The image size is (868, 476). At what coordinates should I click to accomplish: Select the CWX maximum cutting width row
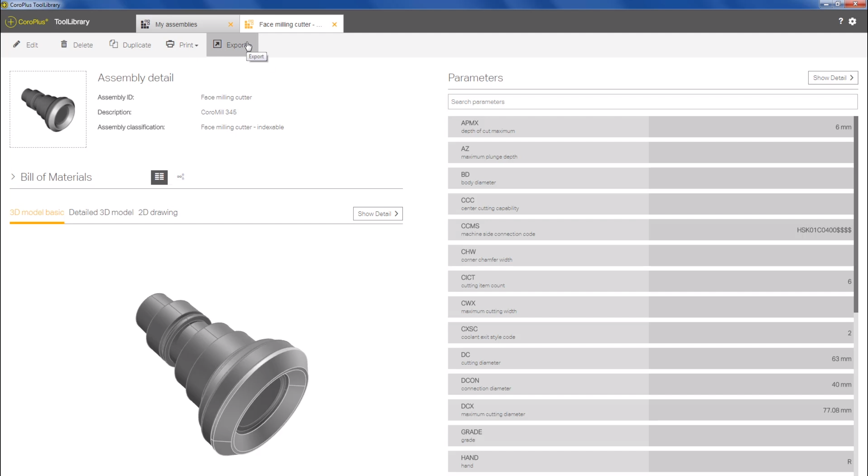[x=650, y=307]
